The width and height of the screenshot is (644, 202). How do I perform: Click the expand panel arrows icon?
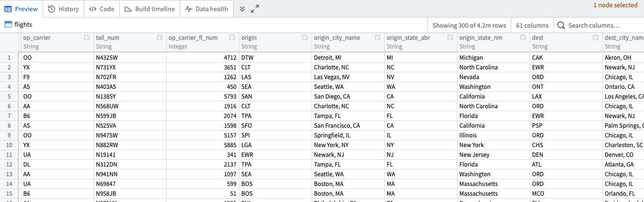click(x=255, y=9)
